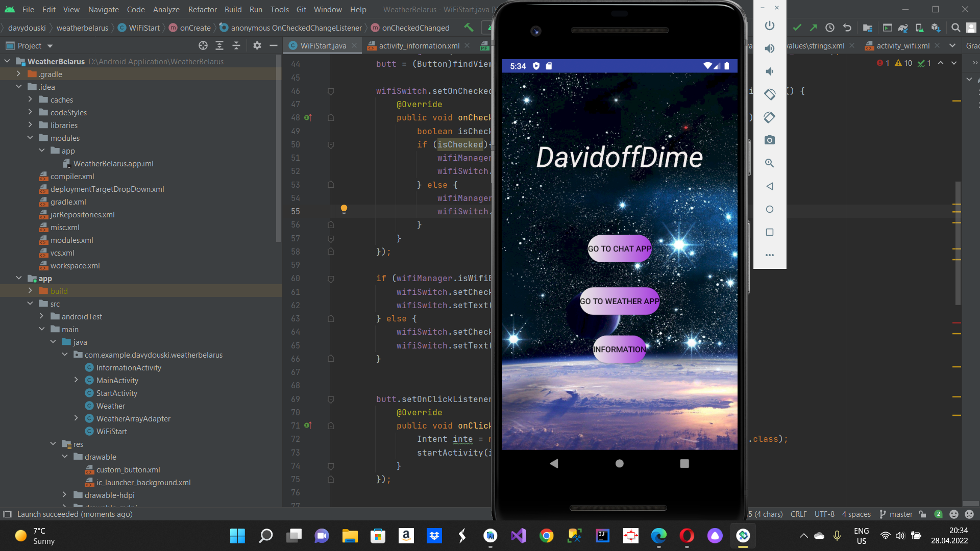This screenshot has width=980, height=551.
Task: Rotate emulator right using rotate icon
Action: (x=770, y=117)
